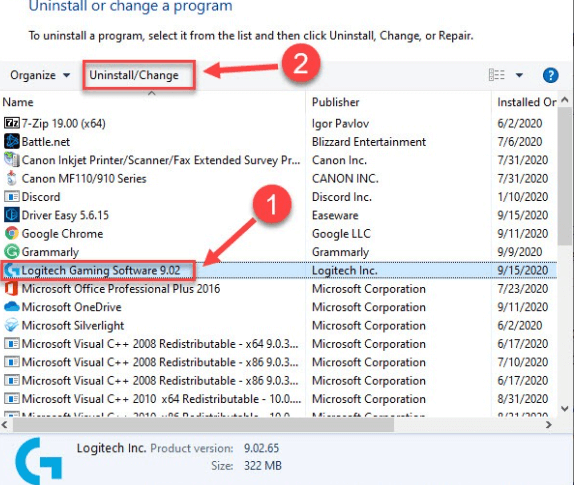Viewport: 574px width, 485px height.
Task: Click the Blizzard Entertainment publisher cell
Action: [x=369, y=142]
